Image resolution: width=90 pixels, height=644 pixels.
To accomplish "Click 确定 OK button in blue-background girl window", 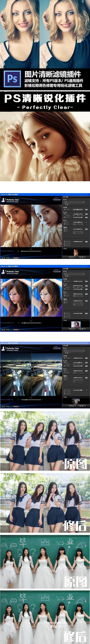I will [72, 329].
